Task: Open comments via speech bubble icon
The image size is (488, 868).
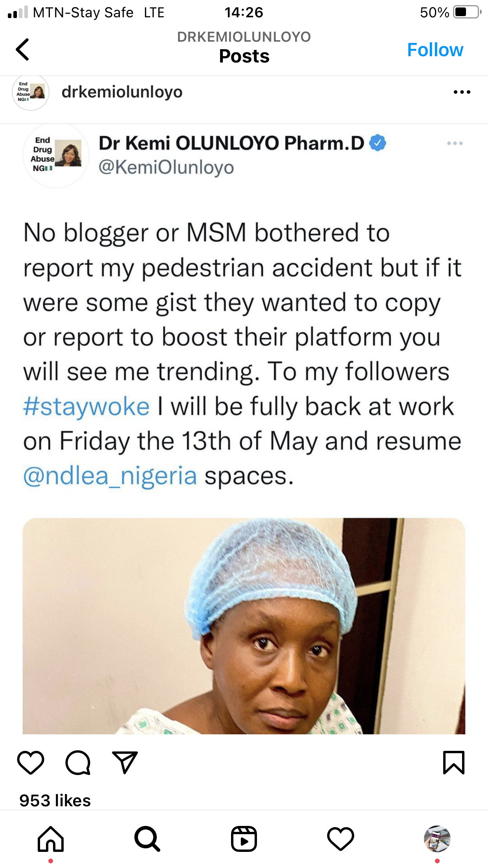Action: (78, 763)
